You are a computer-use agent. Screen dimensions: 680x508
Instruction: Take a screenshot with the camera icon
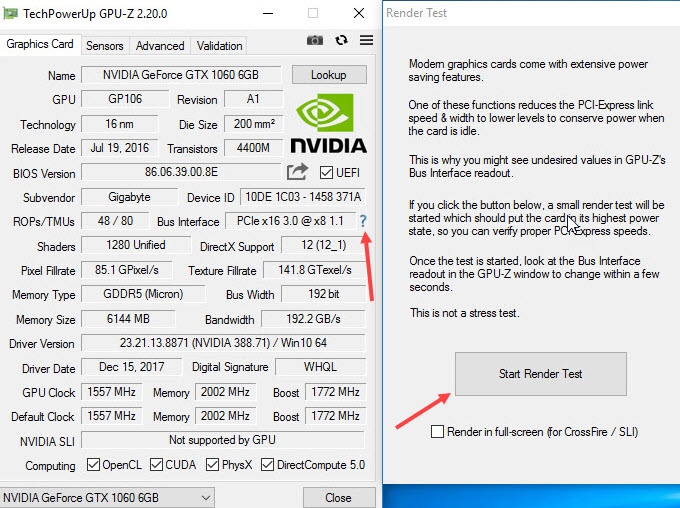[315, 40]
